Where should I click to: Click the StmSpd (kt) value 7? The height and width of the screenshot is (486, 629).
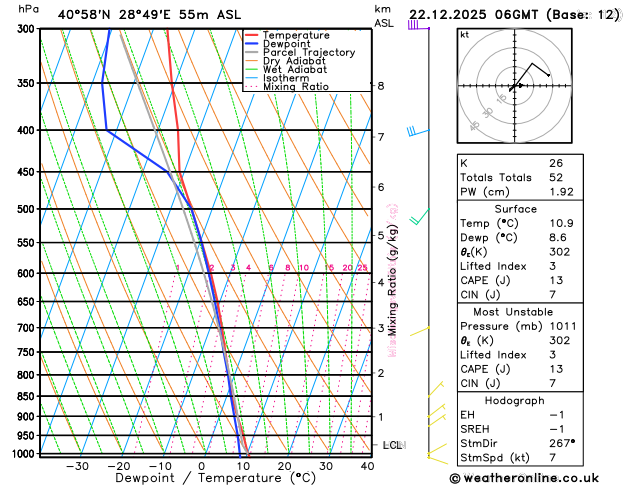[x=552, y=458]
